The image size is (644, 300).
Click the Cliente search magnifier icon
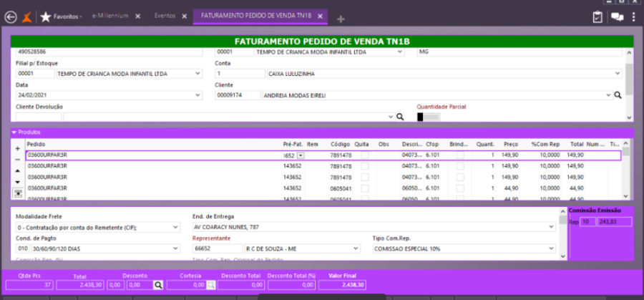pyautogui.click(x=618, y=95)
